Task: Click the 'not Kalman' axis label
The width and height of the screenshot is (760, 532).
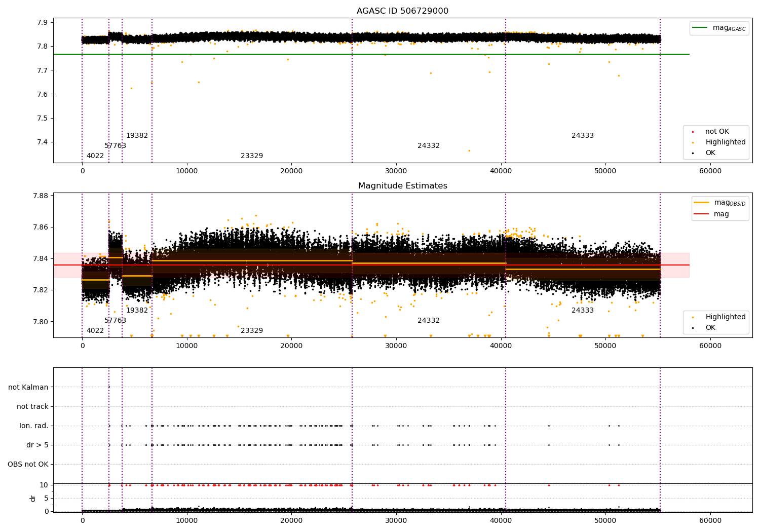Action: (x=28, y=387)
